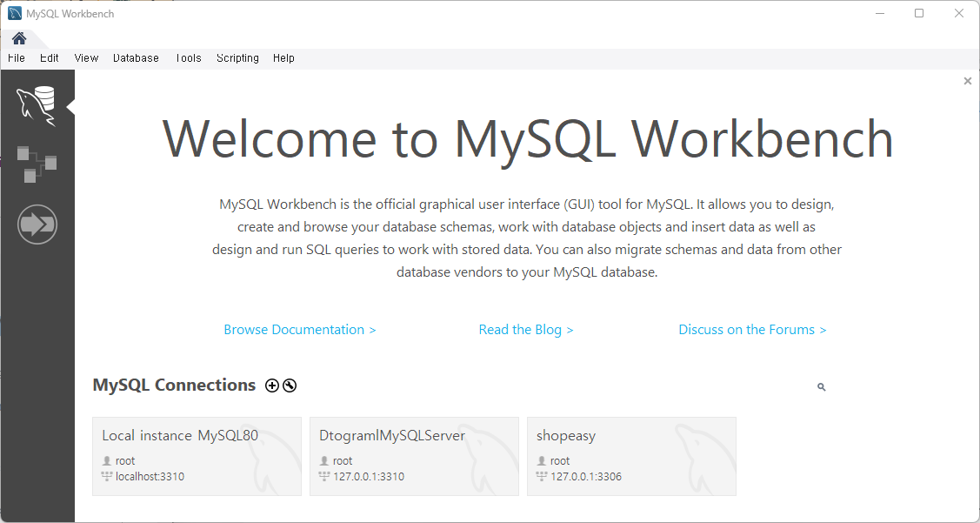Image resolution: width=980 pixels, height=523 pixels.
Task: Open the Database menu
Action: click(136, 58)
